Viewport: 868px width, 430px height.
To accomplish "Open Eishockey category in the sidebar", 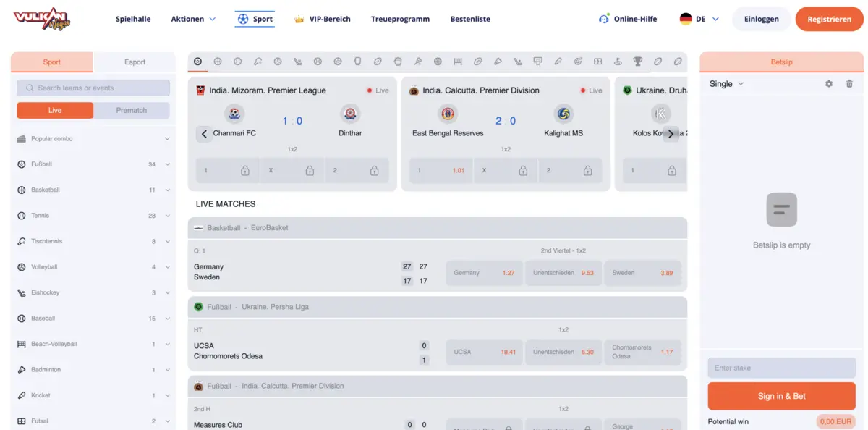I will (x=45, y=292).
